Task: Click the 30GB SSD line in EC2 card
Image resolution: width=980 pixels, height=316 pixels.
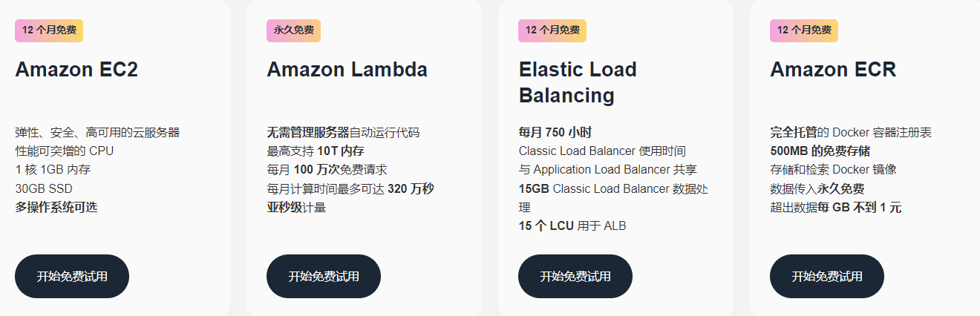Action: click(x=44, y=188)
